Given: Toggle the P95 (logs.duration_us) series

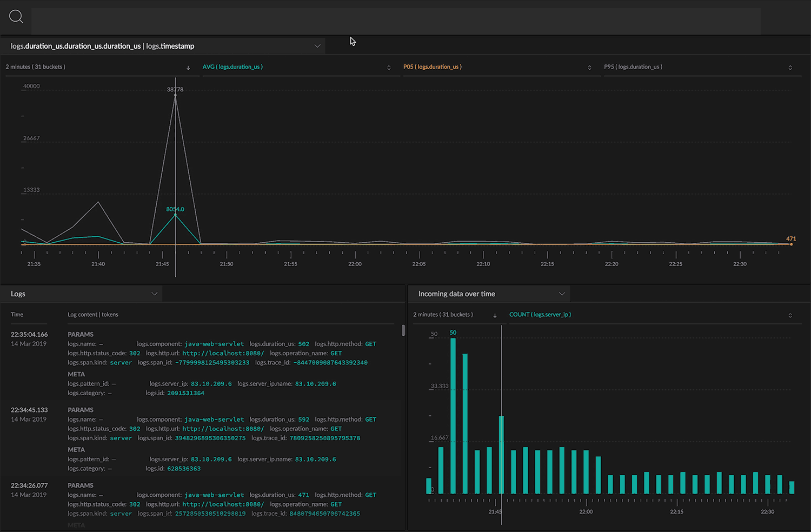Looking at the screenshot, I should coord(633,66).
